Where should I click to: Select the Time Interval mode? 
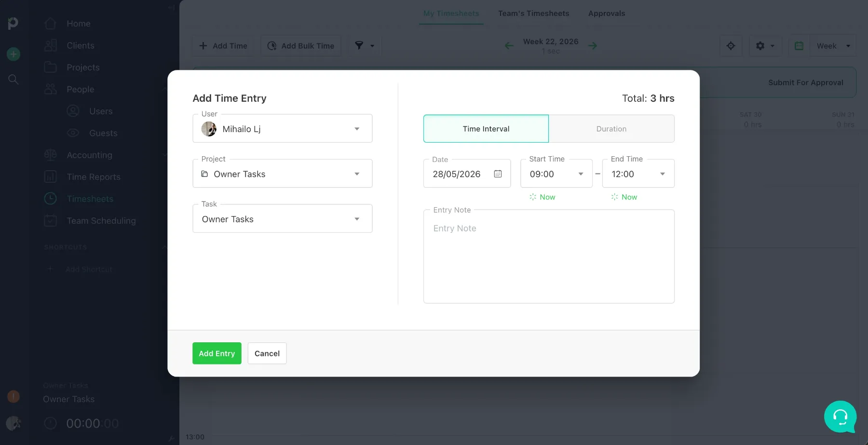[x=486, y=129]
